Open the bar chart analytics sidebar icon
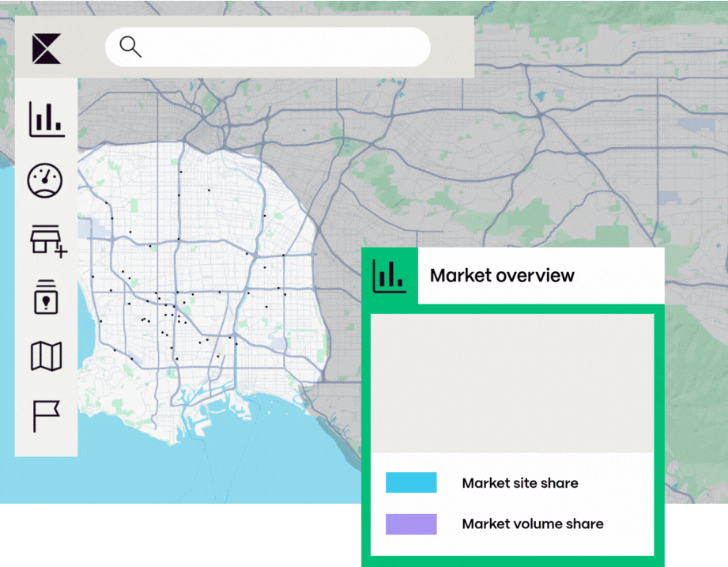 pos(47,119)
